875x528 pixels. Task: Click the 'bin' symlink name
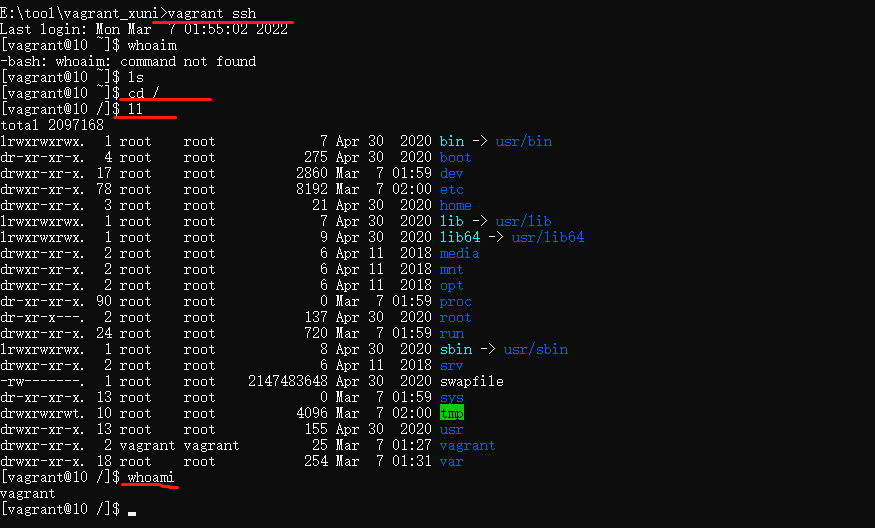(x=451, y=141)
